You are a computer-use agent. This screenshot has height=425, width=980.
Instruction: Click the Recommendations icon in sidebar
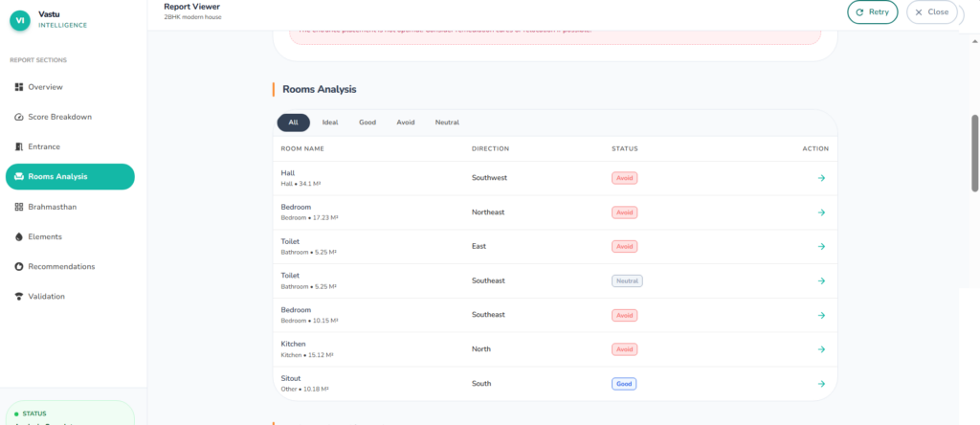19,266
